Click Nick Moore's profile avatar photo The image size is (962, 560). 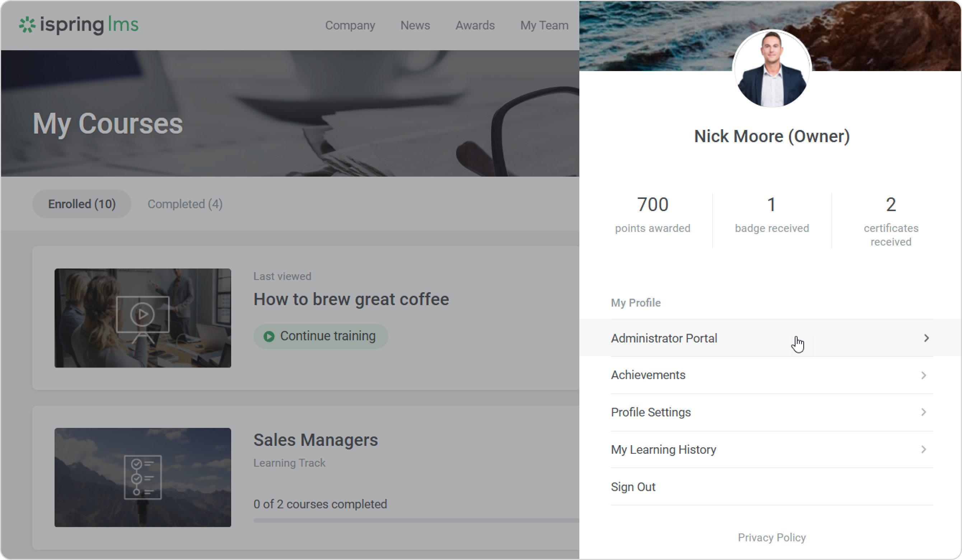[771, 69]
